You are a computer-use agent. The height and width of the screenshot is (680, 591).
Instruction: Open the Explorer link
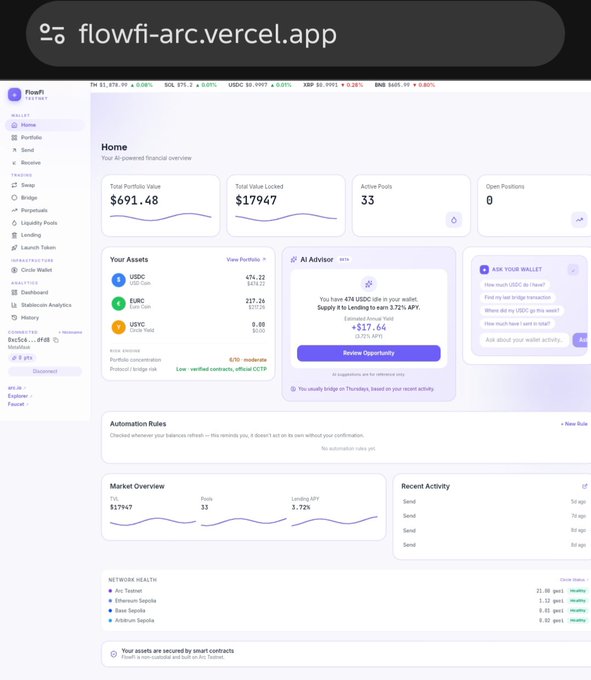(20, 396)
